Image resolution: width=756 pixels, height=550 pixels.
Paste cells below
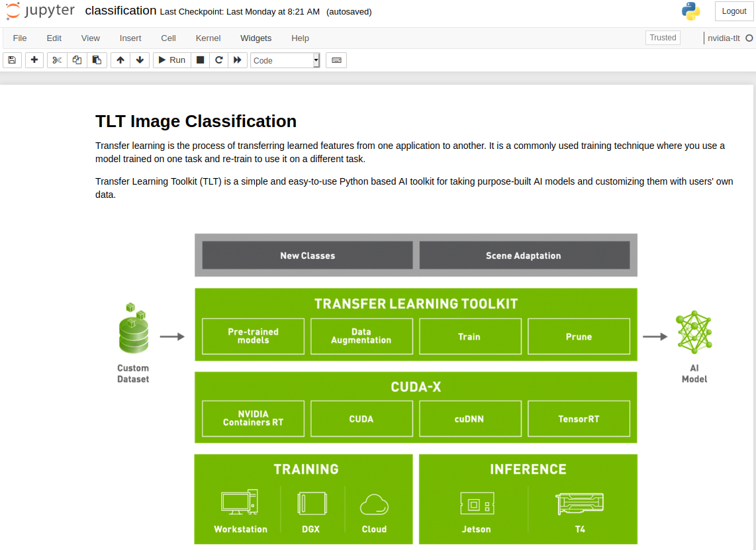pyautogui.click(x=97, y=60)
